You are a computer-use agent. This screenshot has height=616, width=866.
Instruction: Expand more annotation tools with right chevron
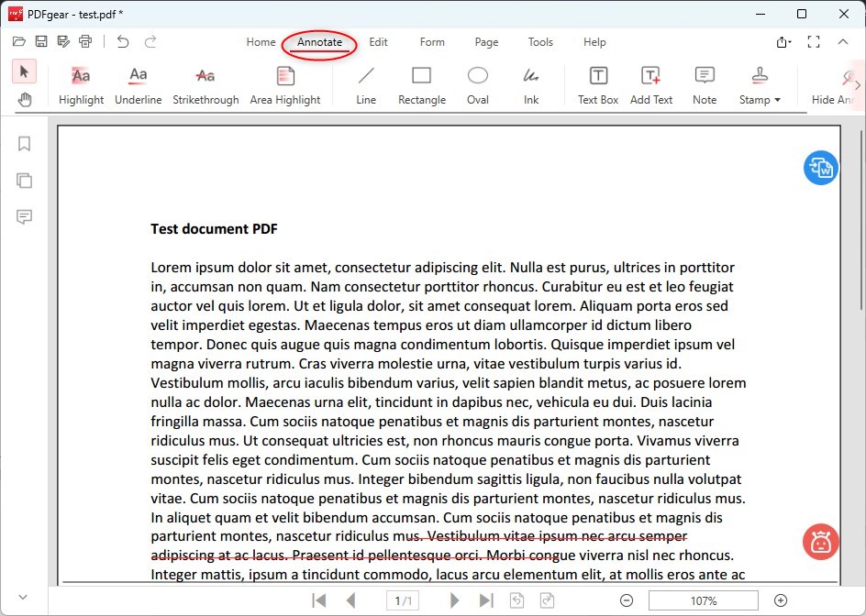(859, 84)
